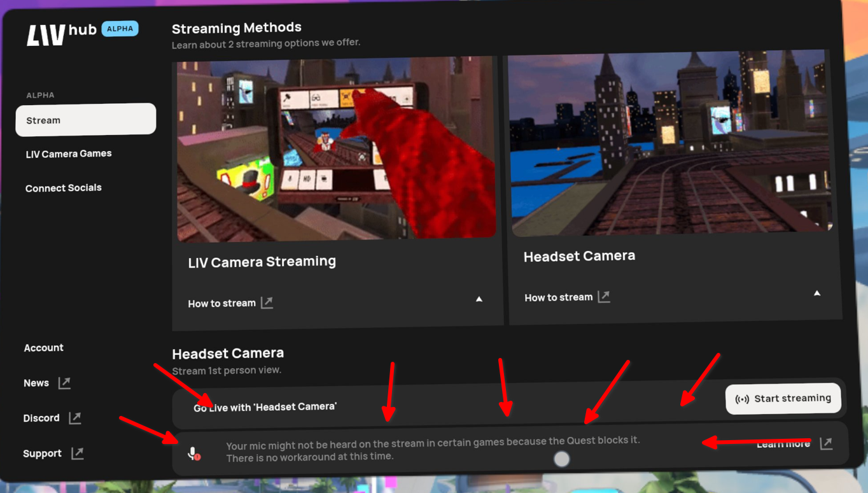This screenshot has width=868, height=493.
Task: Open Support link in sidebar
Action: (43, 454)
